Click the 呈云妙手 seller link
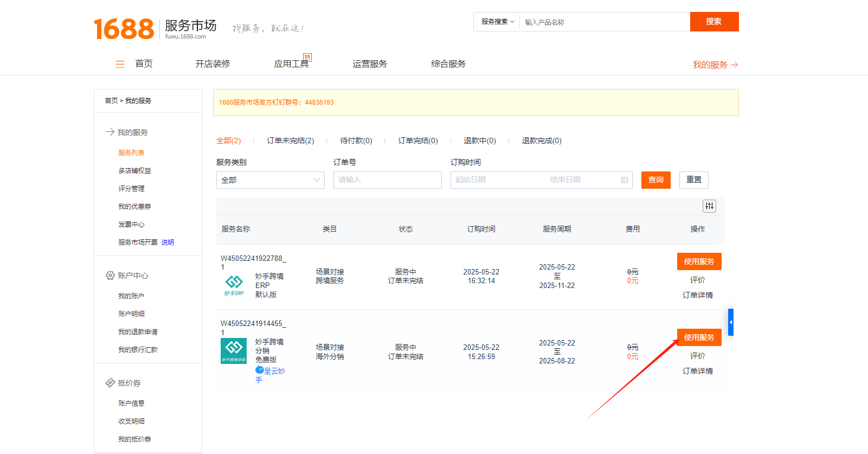The height and width of the screenshot is (454, 868). [270, 375]
